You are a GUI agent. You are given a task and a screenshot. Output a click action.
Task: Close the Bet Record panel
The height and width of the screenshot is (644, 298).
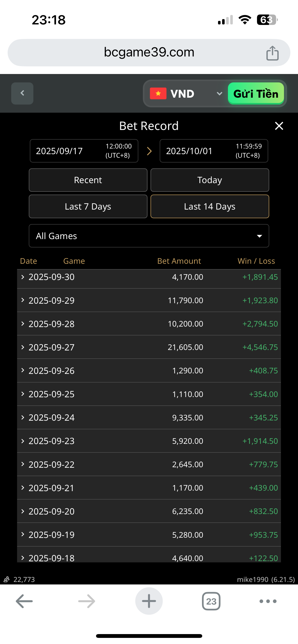pyautogui.click(x=279, y=126)
